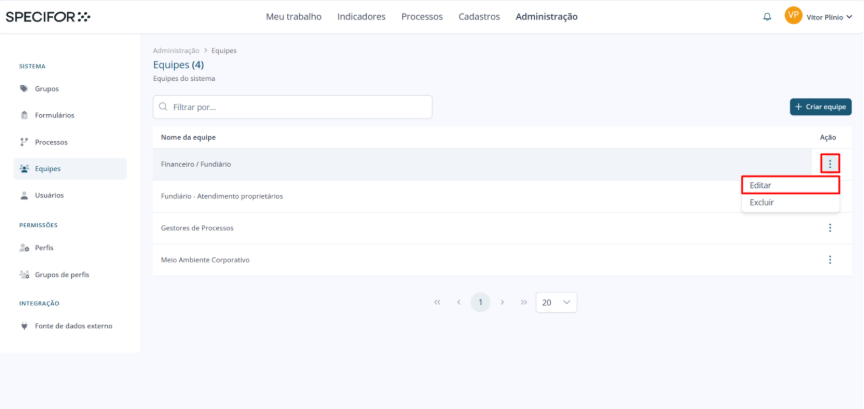Select page 1 in pagination

coord(480,302)
